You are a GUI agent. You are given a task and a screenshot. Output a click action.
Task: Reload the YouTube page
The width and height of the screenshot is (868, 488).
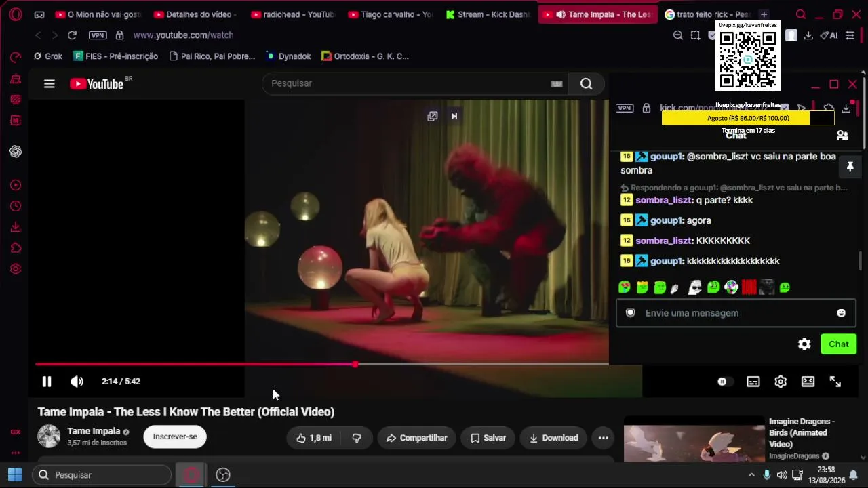tap(72, 35)
